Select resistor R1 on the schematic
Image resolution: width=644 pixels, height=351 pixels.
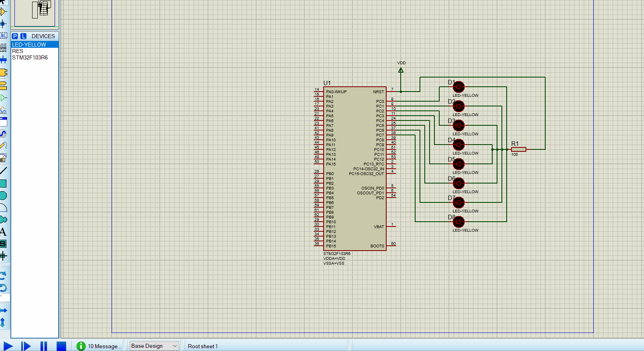point(519,149)
